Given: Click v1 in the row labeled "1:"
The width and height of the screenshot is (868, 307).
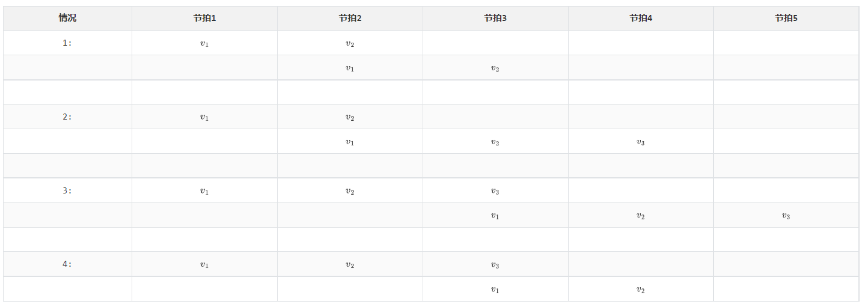Looking at the screenshot, I should click(x=204, y=43).
